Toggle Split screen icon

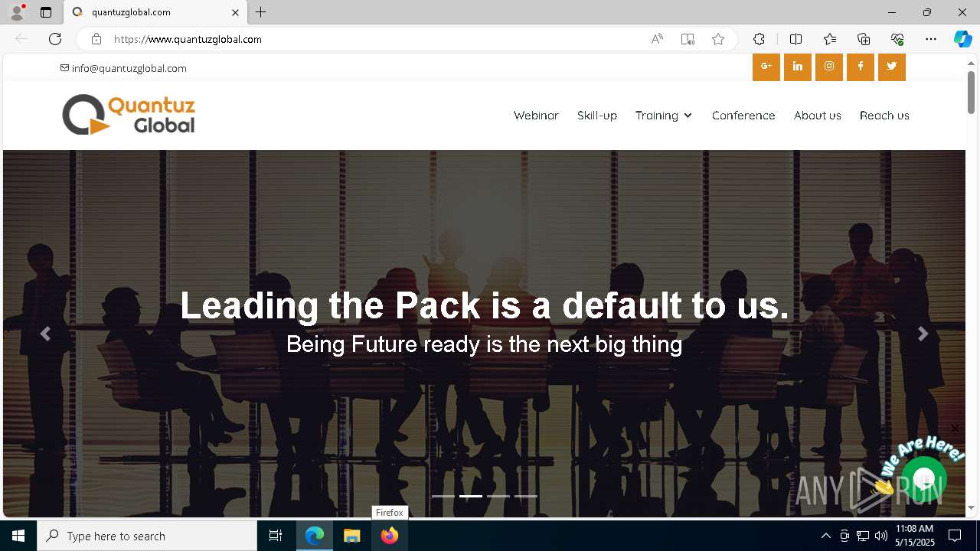click(795, 39)
